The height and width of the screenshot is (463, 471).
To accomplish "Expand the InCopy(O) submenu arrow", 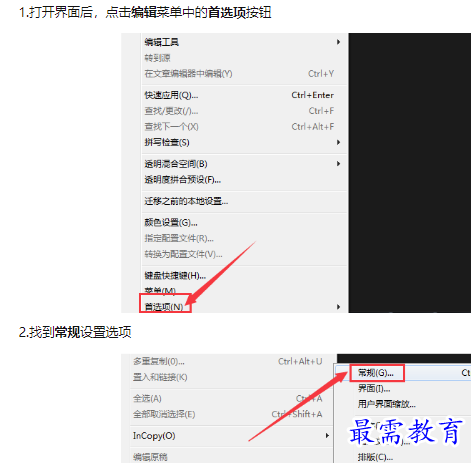I will 327,436.
